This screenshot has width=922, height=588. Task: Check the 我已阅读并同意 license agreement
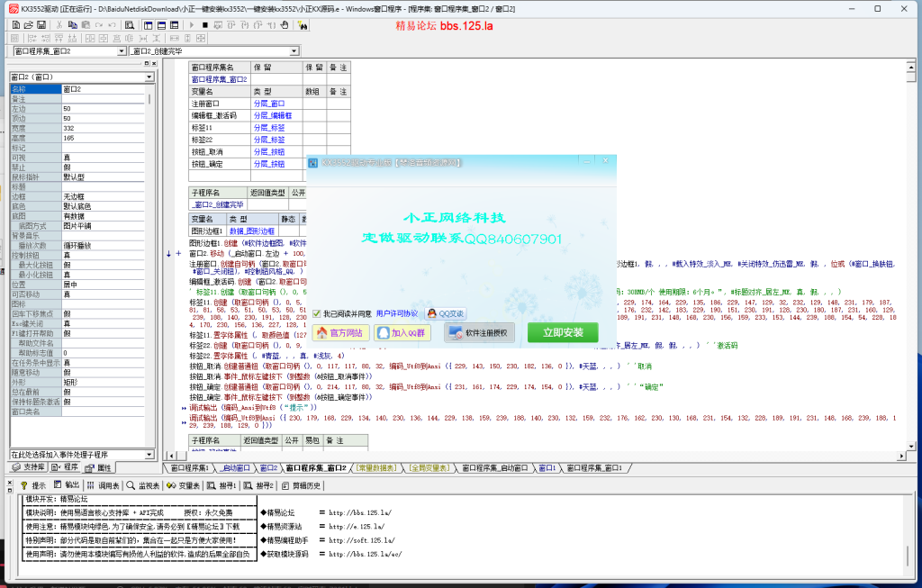coord(316,312)
